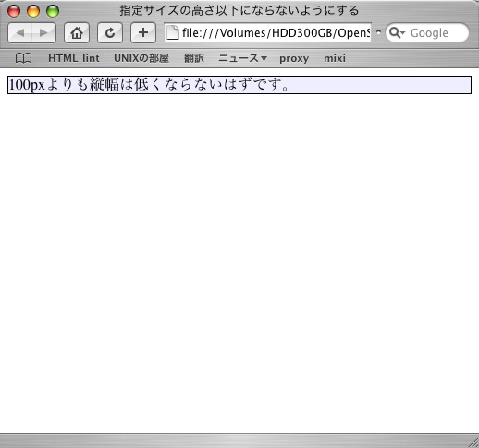This screenshot has height=448, width=479.
Task: Open the home page via house icon
Action: (x=77, y=32)
